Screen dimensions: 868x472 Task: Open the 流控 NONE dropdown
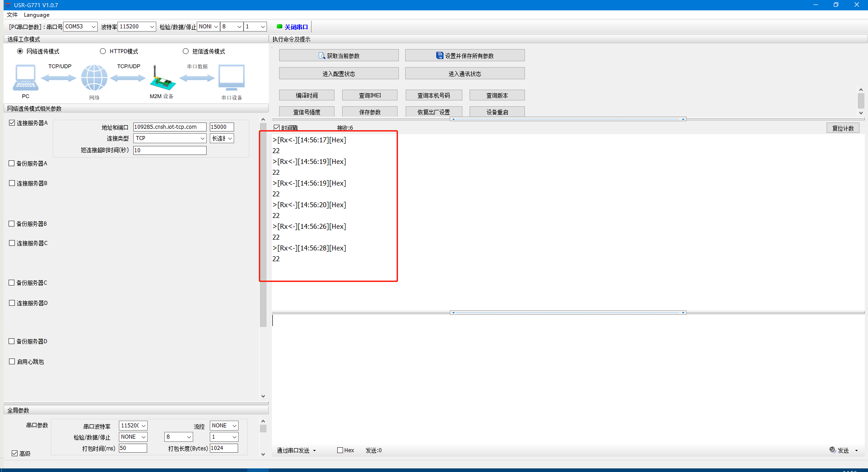tap(234, 426)
